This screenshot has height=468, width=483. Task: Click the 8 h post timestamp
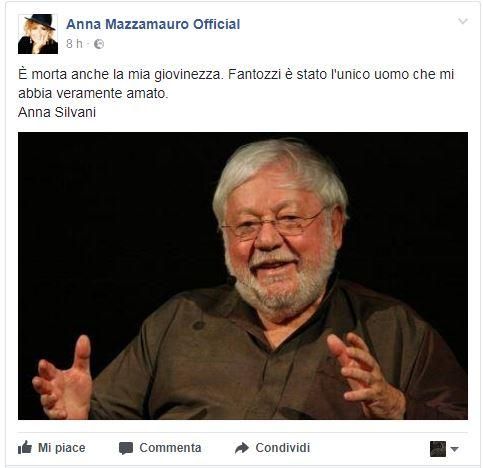(x=74, y=44)
